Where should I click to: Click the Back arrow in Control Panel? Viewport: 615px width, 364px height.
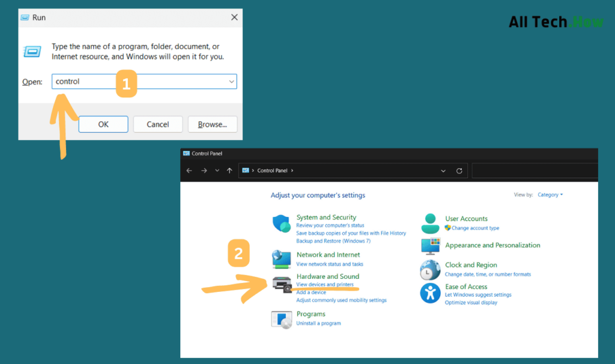tap(189, 171)
